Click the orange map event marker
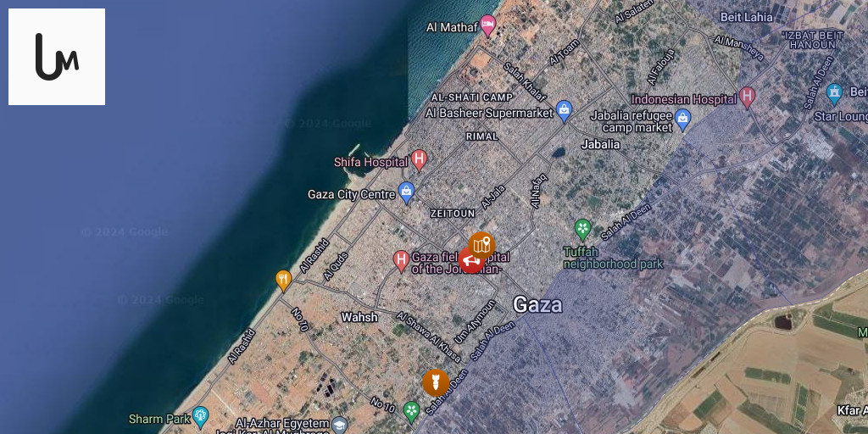This screenshot has height=434, width=868. click(481, 245)
